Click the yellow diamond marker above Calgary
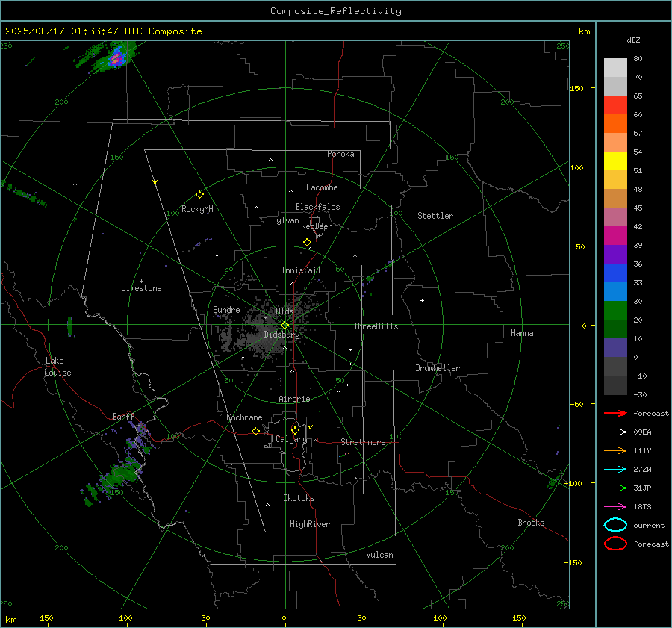The image size is (672, 628). [x=295, y=430]
